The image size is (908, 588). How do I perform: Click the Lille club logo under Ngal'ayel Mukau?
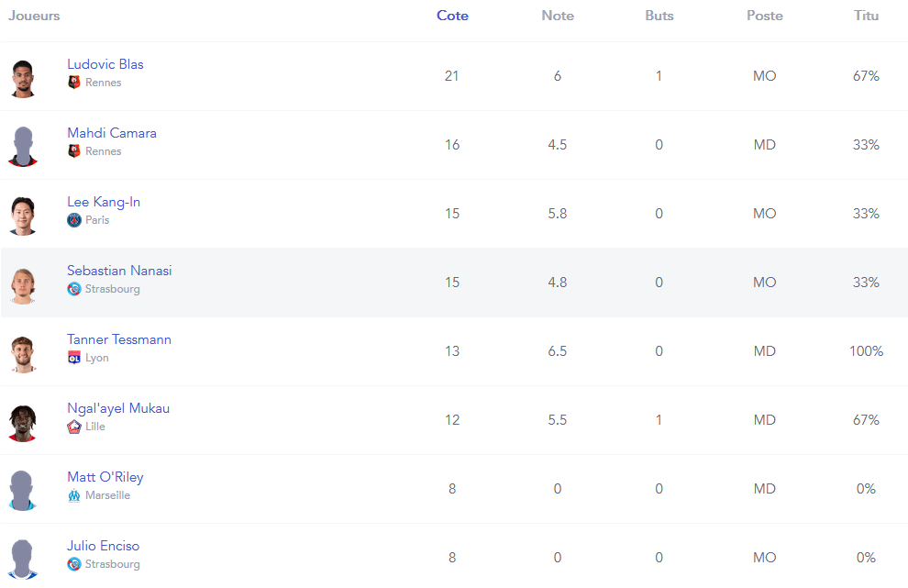point(74,427)
